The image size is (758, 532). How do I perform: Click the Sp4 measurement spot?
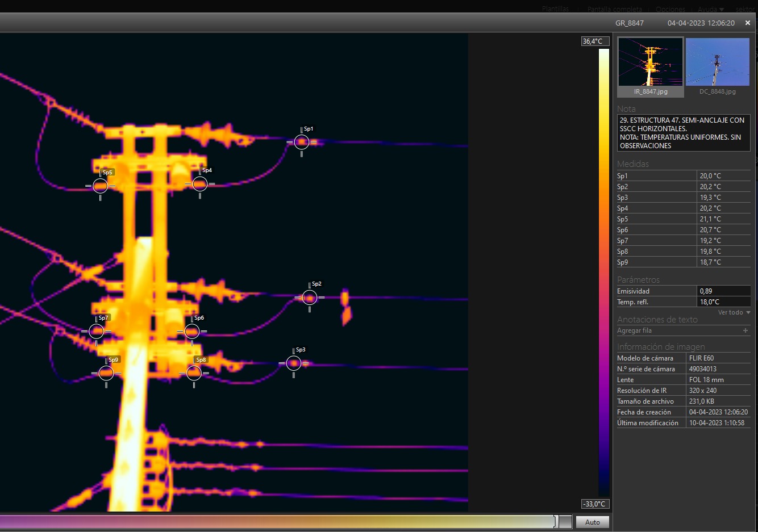[x=200, y=184]
